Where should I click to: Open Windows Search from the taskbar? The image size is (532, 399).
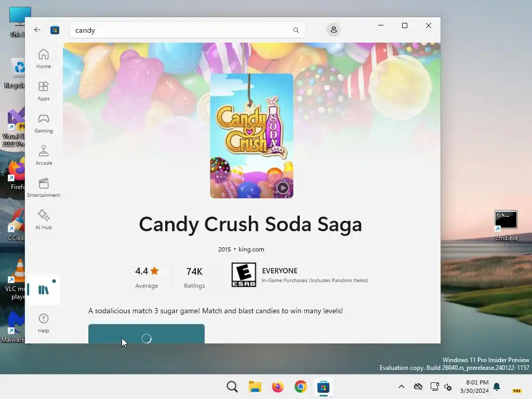coord(232,387)
